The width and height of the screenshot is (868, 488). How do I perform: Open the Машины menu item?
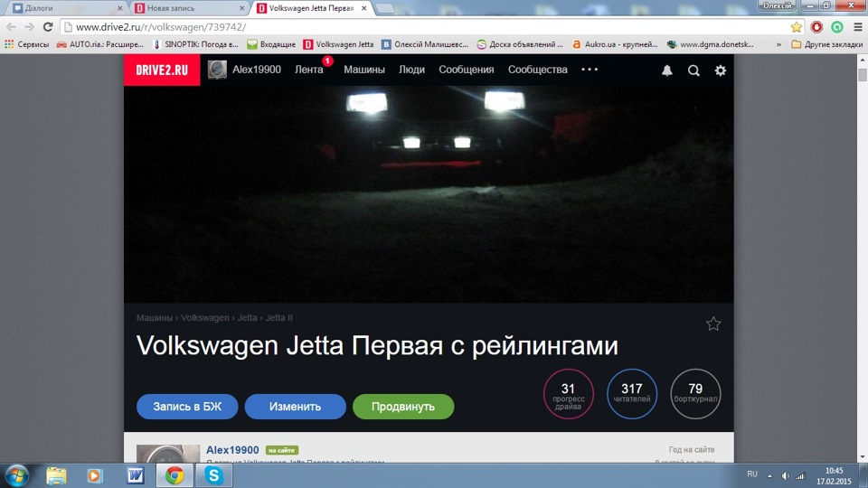[x=364, y=70]
